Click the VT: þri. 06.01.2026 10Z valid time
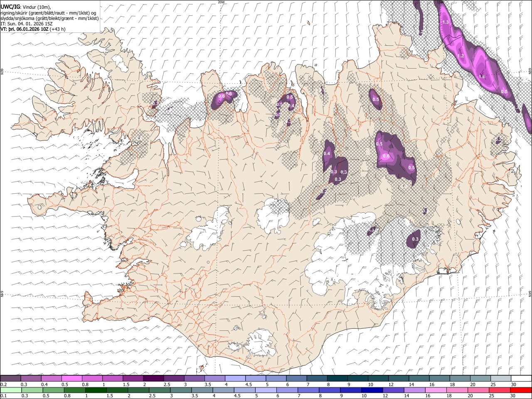Viewport: 532px width, 399px height. coord(24,30)
